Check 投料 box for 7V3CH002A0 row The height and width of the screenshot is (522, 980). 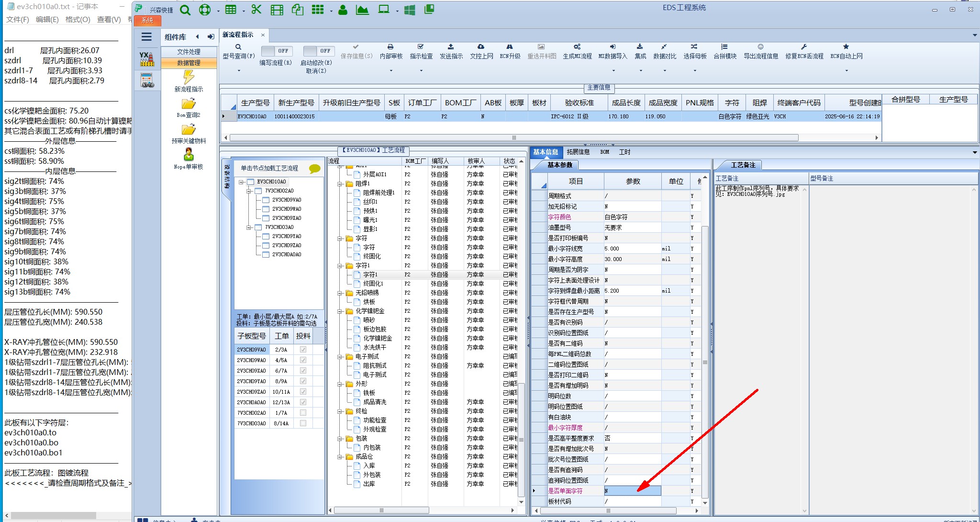pyautogui.click(x=303, y=413)
